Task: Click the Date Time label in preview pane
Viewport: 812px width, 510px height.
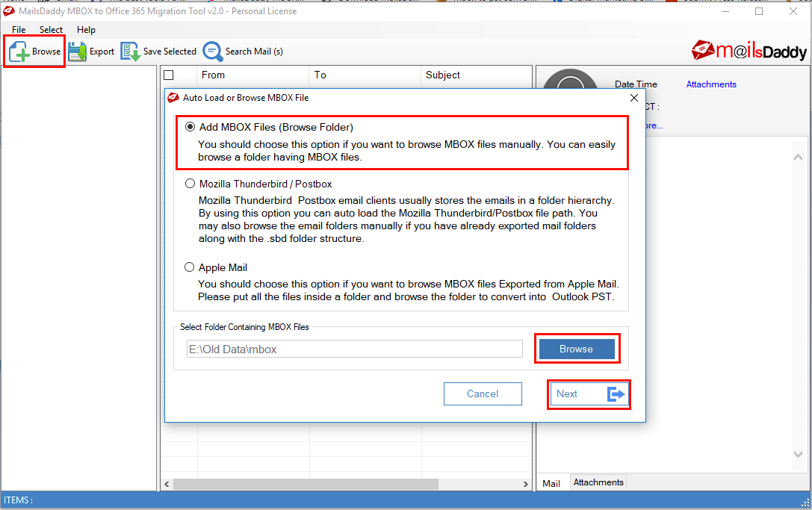Action: [636, 84]
